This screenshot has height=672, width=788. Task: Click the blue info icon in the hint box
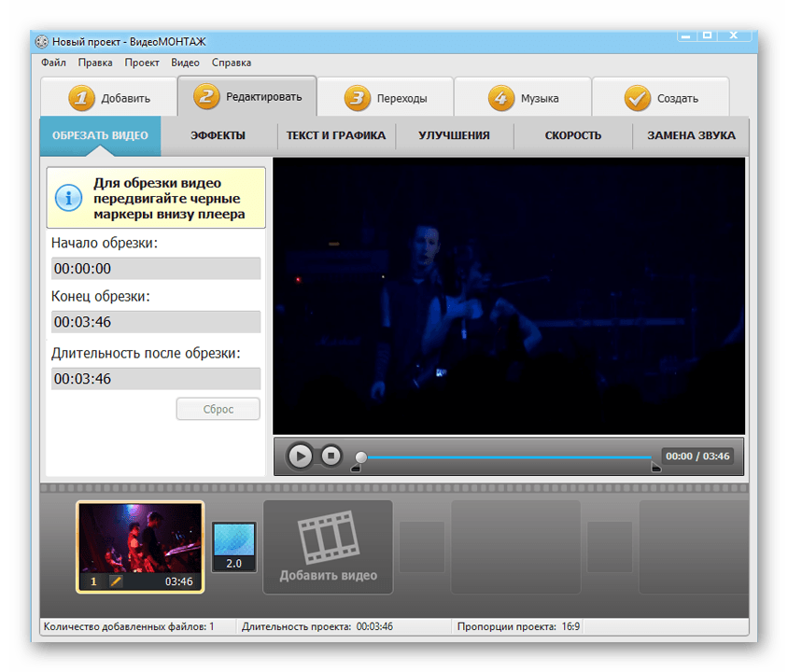coord(68,198)
